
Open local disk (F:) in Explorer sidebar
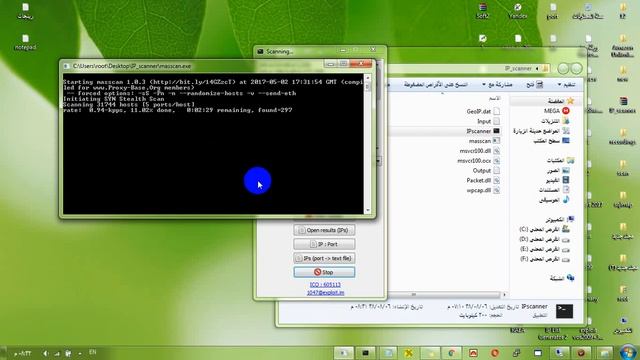click(544, 259)
